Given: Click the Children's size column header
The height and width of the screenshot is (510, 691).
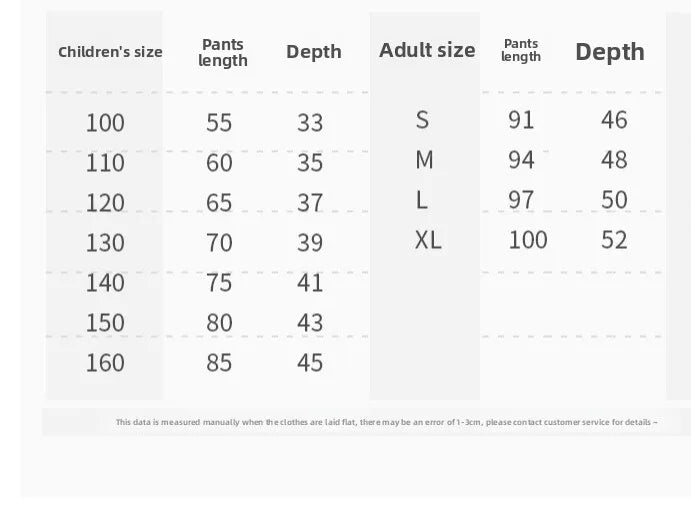Looking at the screenshot, I should [110, 52].
